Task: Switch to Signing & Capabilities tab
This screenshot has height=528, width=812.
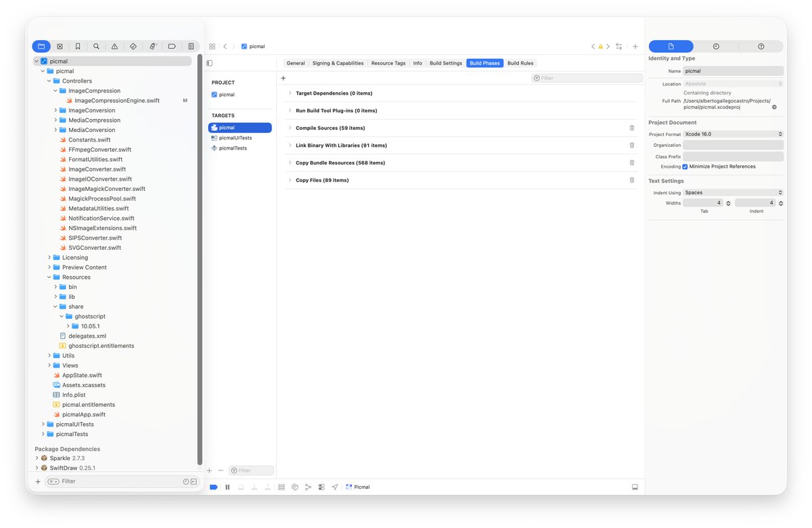Action: pyautogui.click(x=338, y=63)
